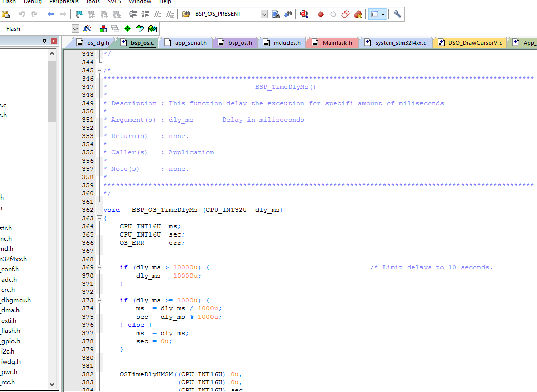Open Options for Target magic wand icon
The height and width of the screenshot is (392, 537).
(x=87, y=28)
